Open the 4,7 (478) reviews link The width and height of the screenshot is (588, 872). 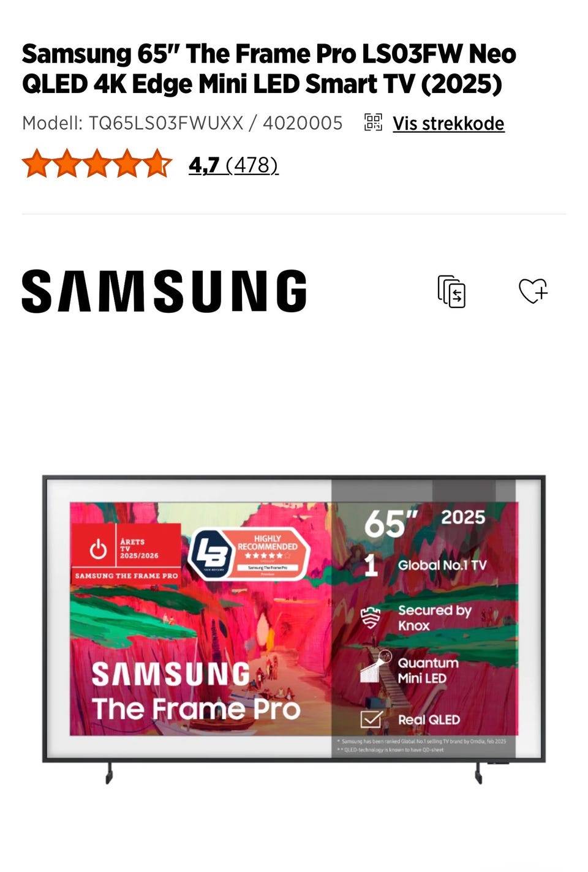233,165
